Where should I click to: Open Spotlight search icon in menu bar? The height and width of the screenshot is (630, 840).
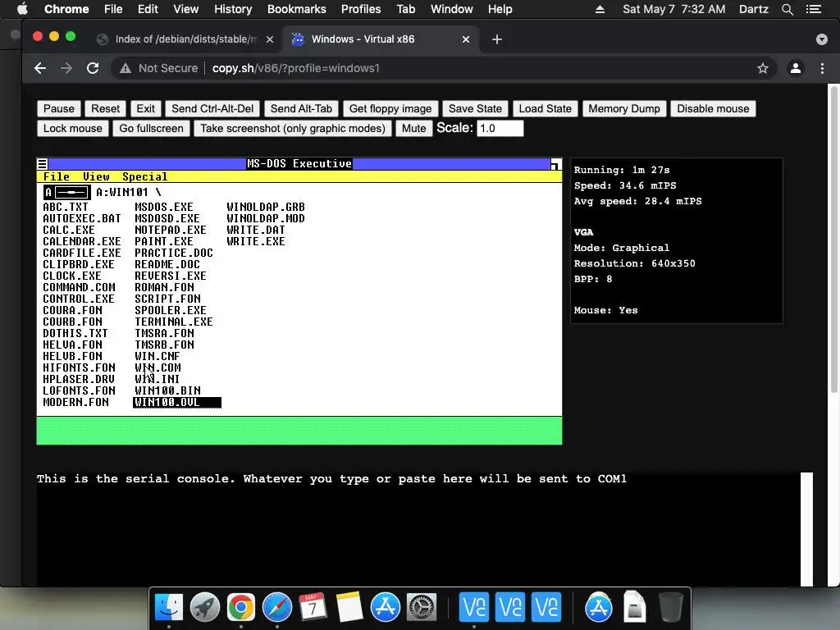click(x=787, y=9)
